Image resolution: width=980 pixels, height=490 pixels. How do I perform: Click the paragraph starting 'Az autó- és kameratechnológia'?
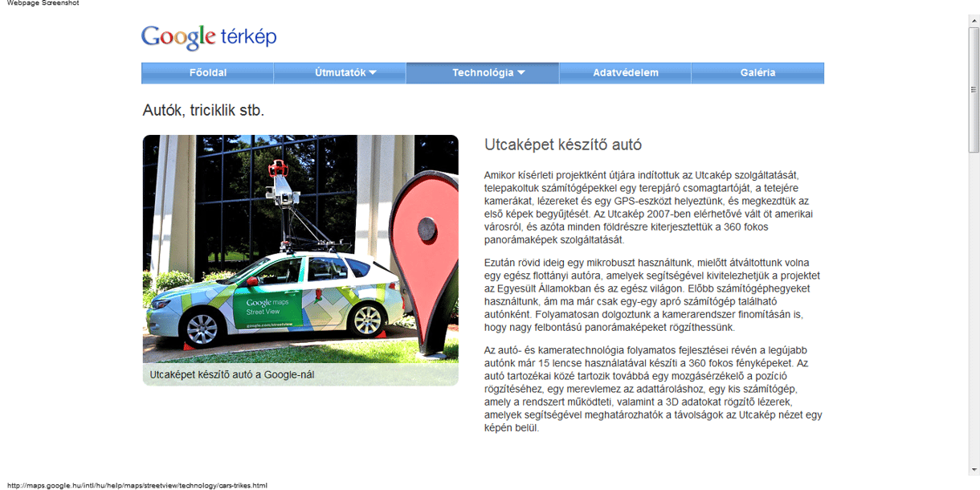(653, 389)
